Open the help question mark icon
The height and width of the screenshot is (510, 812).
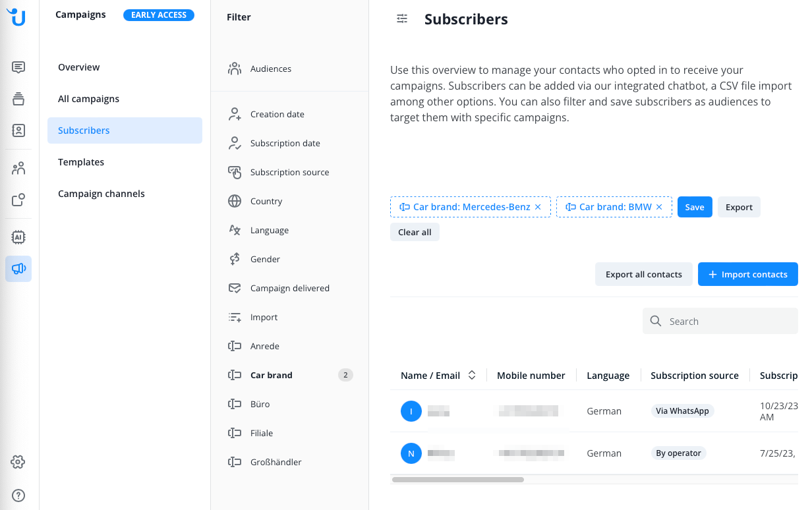(x=18, y=496)
